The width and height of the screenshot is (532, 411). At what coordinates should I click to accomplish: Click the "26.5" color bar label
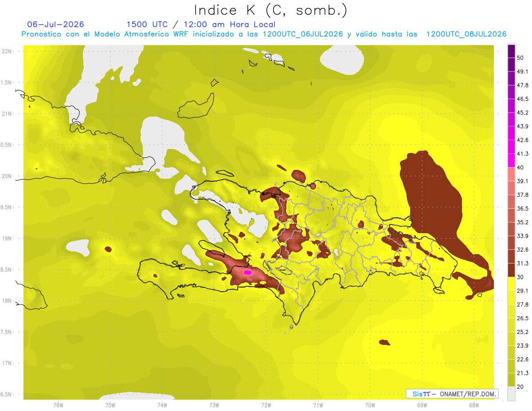pos(523,318)
